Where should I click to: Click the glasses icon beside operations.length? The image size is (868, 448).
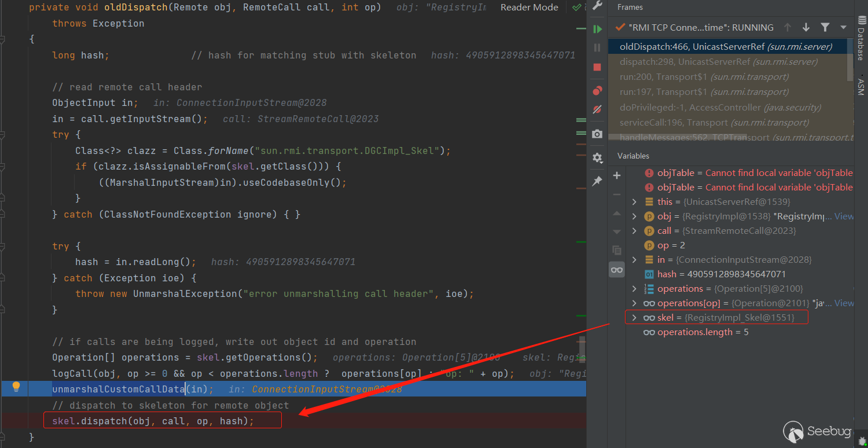649,332
